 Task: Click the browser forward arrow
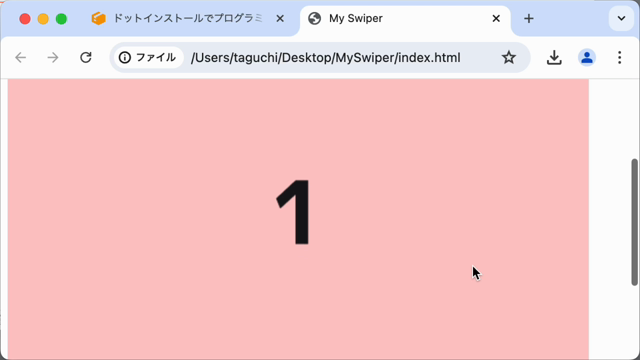53,58
